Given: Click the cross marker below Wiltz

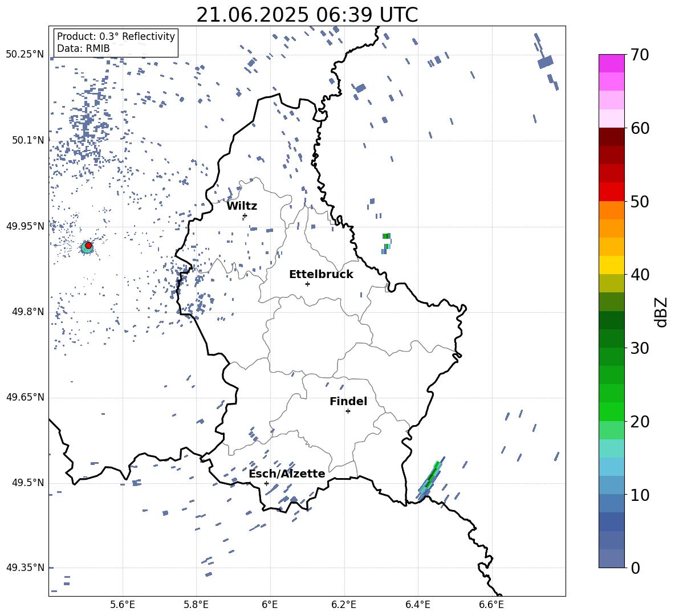Looking at the screenshot, I should tap(245, 215).
